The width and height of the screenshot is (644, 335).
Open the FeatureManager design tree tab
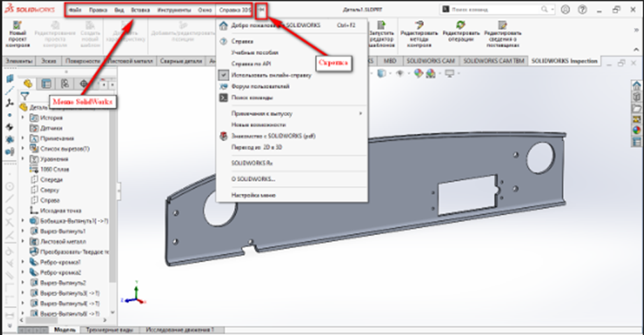click(x=27, y=84)
